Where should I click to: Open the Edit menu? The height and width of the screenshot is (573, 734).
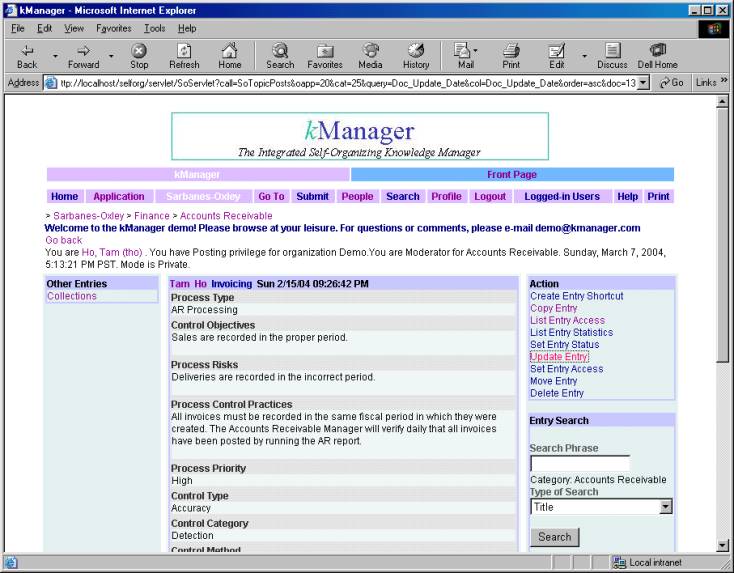pyautogui.click(x=44, y=29)
